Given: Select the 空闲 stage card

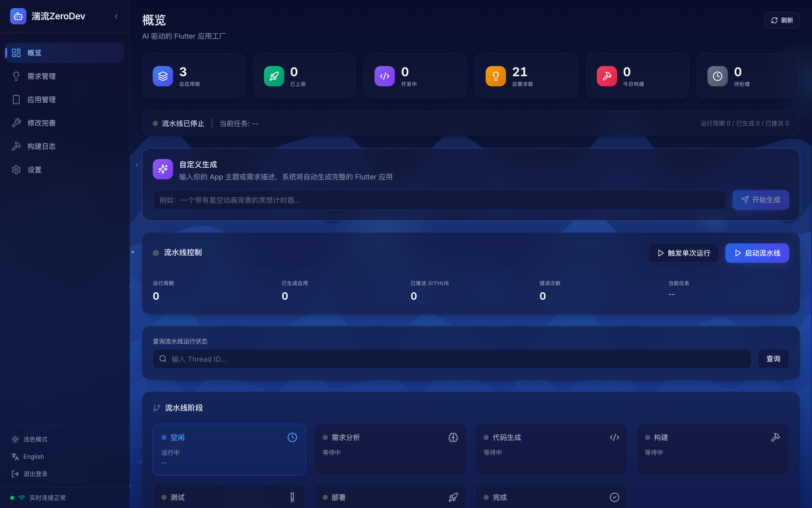Looking at the screenshot, I should tap(229, 450).
